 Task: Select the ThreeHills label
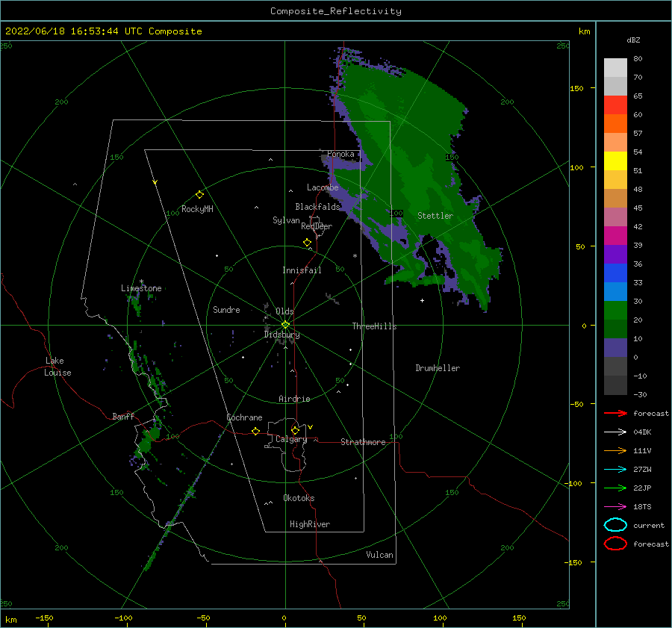pyautogui.click(x=375, y=326)
